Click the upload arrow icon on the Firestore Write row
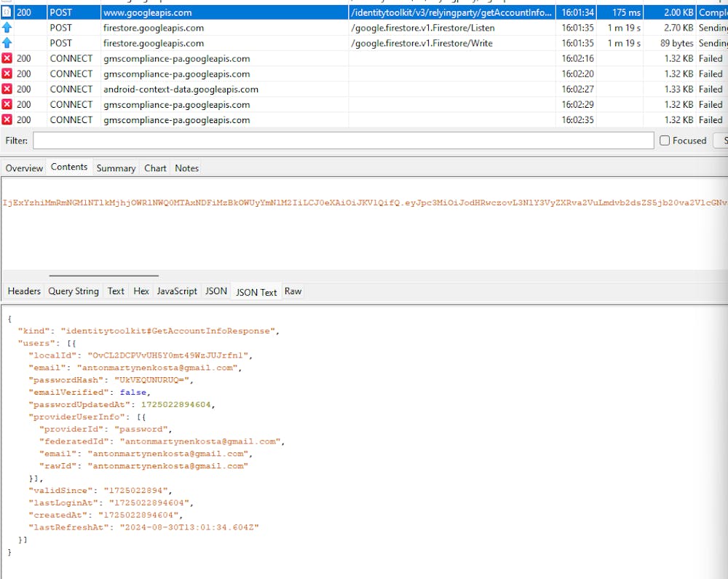Screen dimensions: 728x579 pos(7,43)
